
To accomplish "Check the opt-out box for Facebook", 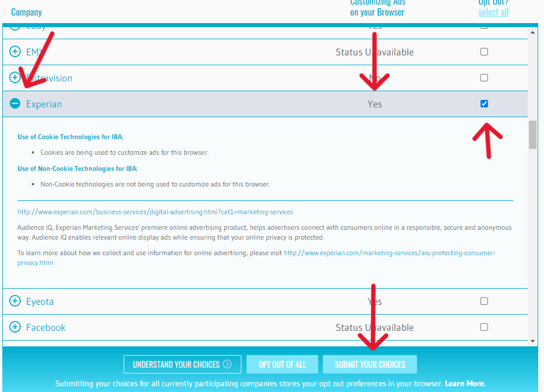I will 484,327.
